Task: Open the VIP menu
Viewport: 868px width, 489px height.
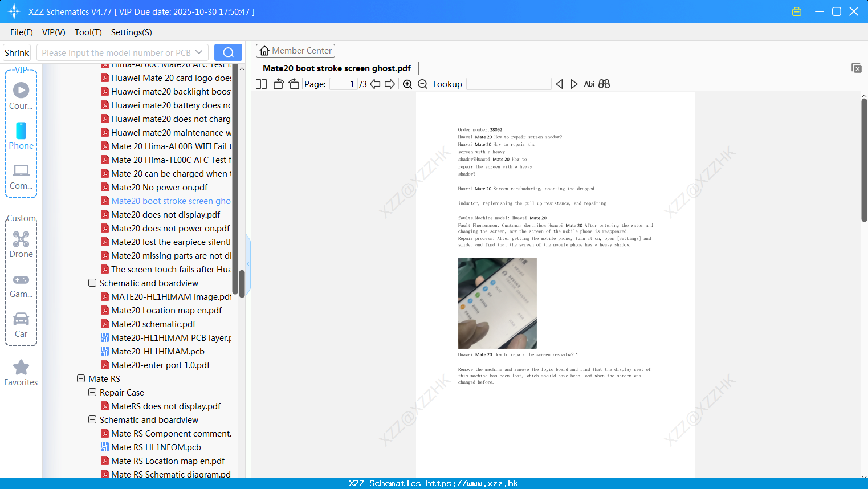Action: coord(54,32)
